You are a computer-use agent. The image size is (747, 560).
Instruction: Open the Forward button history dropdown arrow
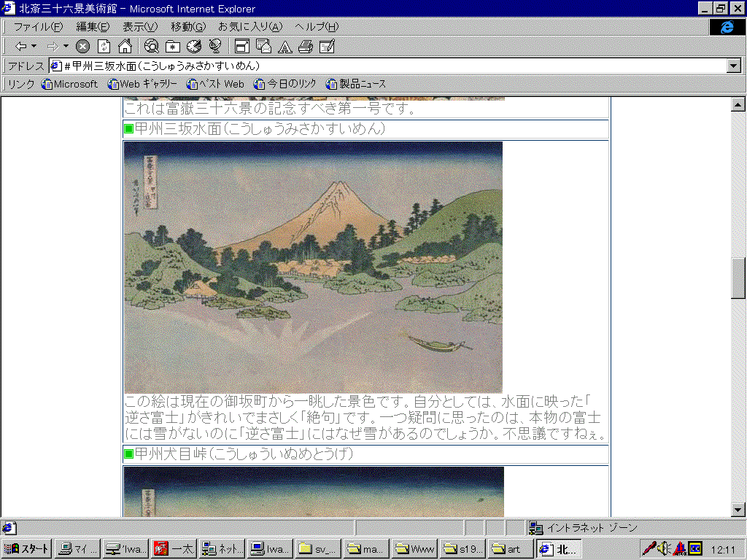pos(66,46)
